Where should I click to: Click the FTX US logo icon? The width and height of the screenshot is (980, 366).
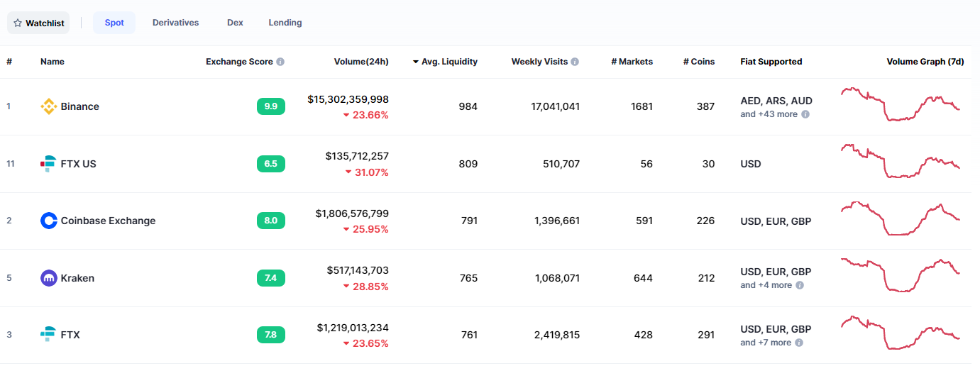[48, 164]
